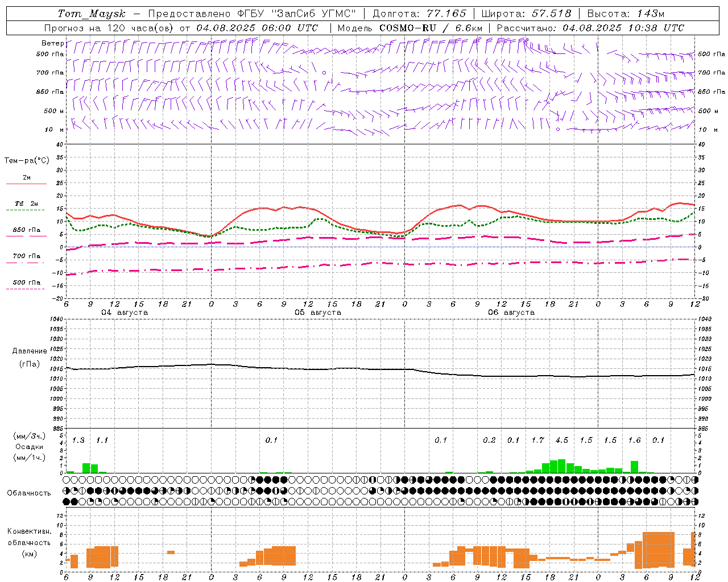728x582 pixels.
Task: Click the red 2м legend line sample
Action: 26,184
